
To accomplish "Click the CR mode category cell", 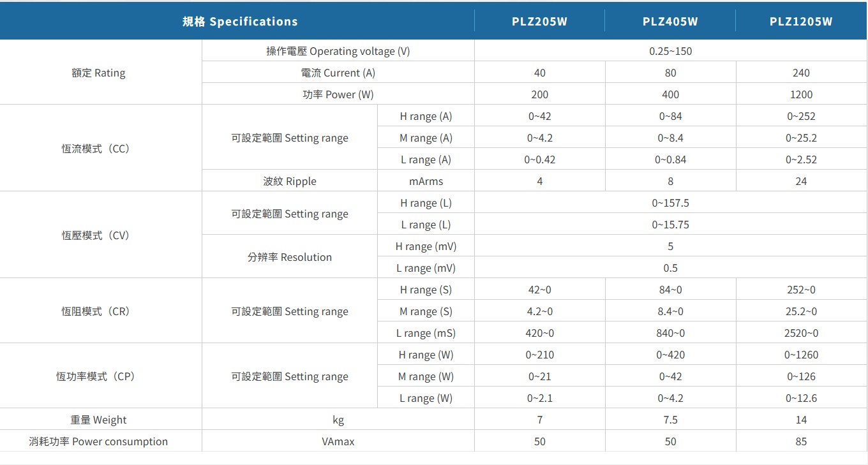I will (95, 311).
